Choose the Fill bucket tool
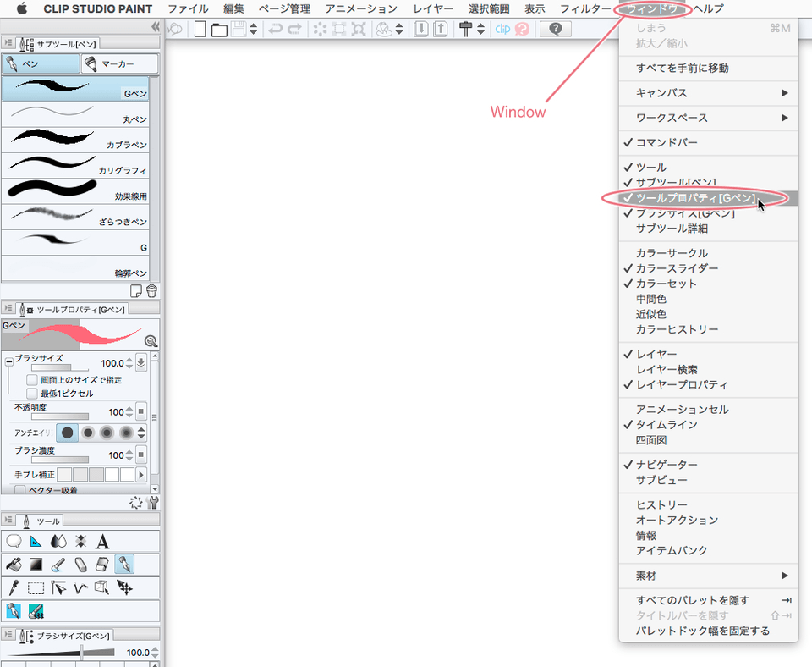812x667 pixels. point(14,564)
